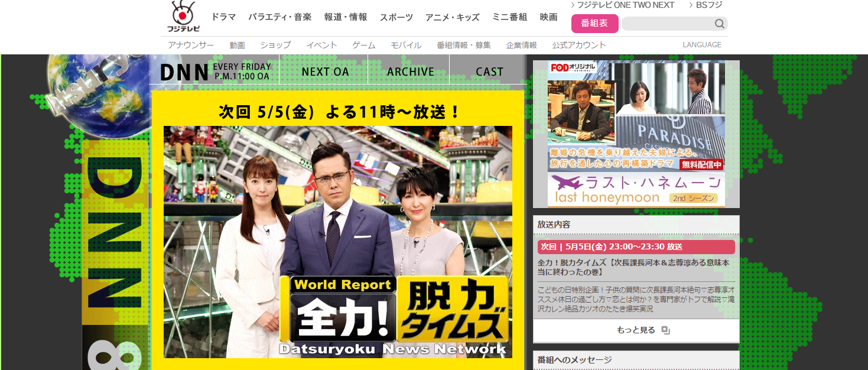Open the ドラマ menu
Image resolution: width=868 pixels, height=370 pixels.
click(224, 17)
